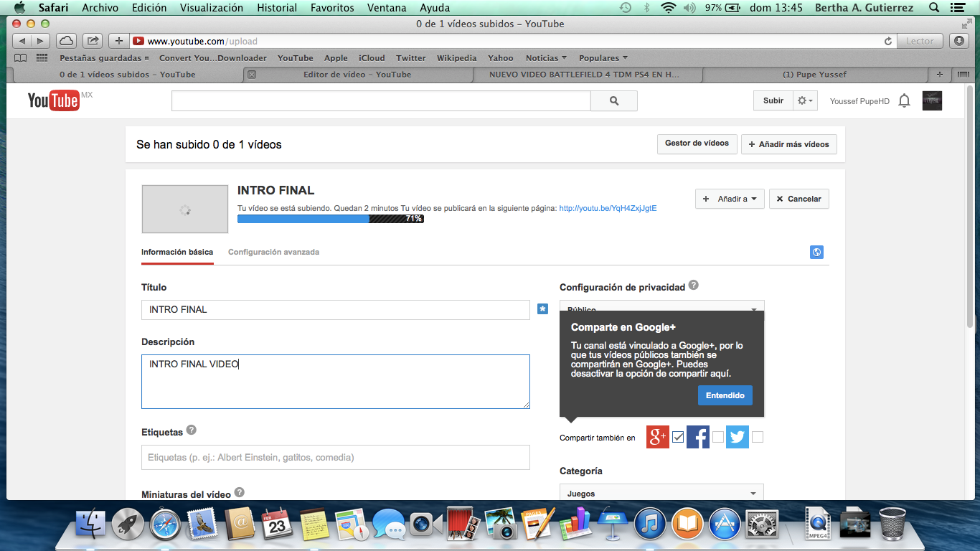
Task: Expand the Populares bookmarks folder
Action: (603, 58)
